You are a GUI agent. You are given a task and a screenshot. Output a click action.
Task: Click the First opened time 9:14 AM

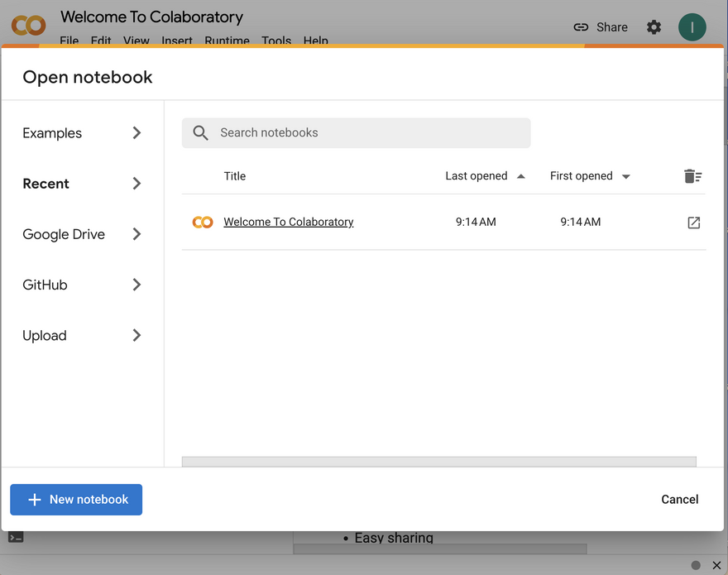pos(581,222)
